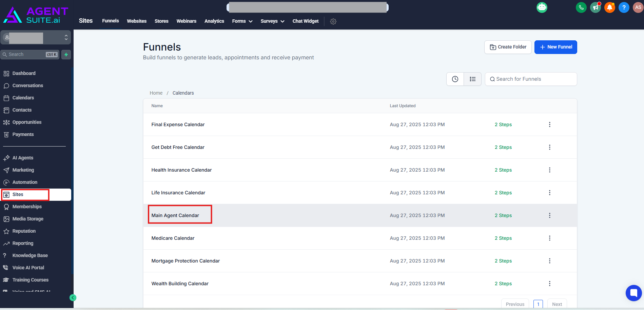Switch to list view icon
The width and height of the screenshot is (644, 310).
(473, 79)
